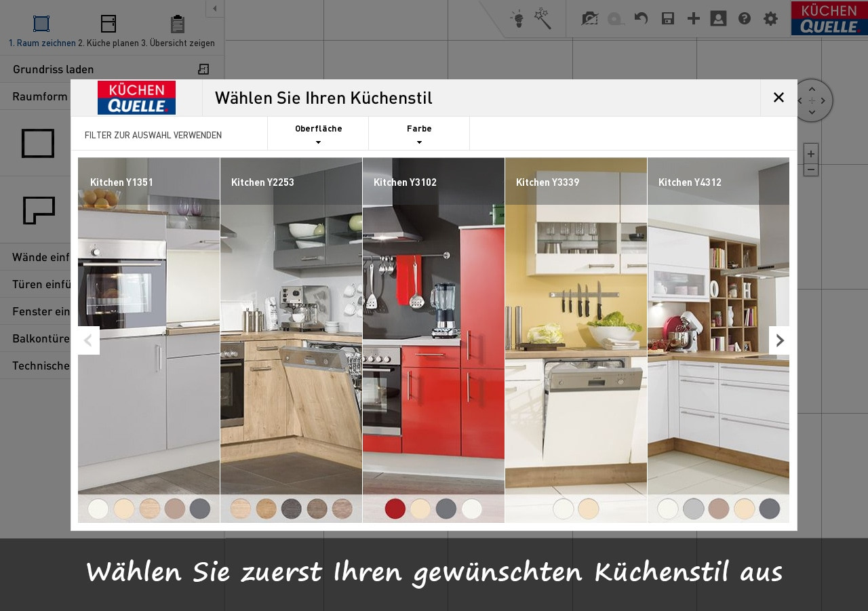Pick light grey swatch for Kitchen Y4312
This screenshot has width=868, height=611.
[x=693, y=509]
